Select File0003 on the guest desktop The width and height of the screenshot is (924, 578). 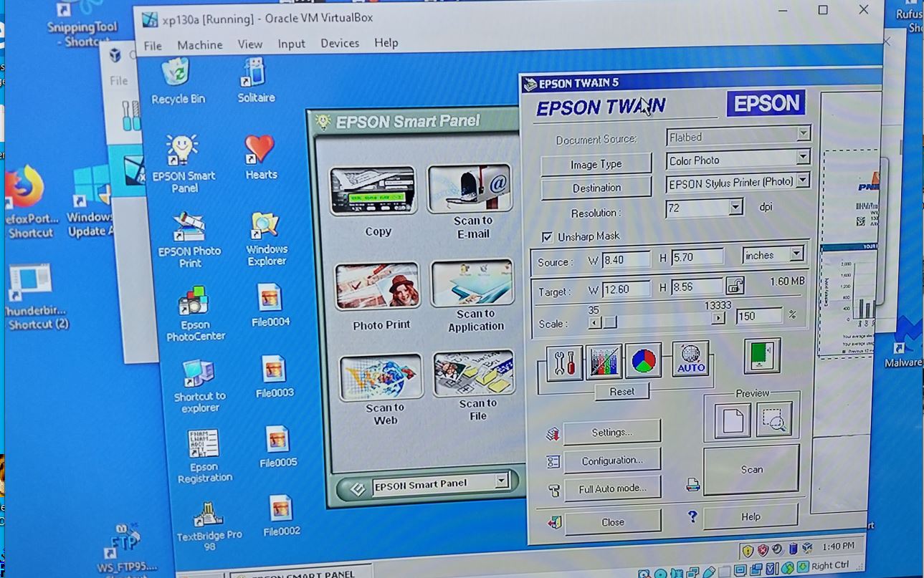(x=274, y=377)
